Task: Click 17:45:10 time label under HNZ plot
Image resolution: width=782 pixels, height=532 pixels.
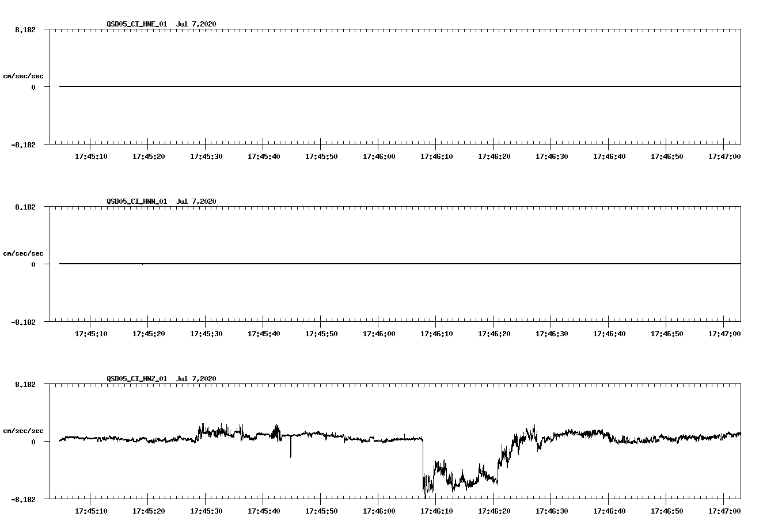Action: tap(91, 511)
